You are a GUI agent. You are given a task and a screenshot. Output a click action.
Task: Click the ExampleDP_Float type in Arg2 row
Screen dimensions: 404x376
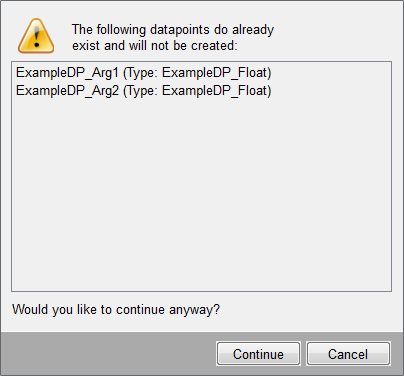pyautogui.click(x=215, y=90)
